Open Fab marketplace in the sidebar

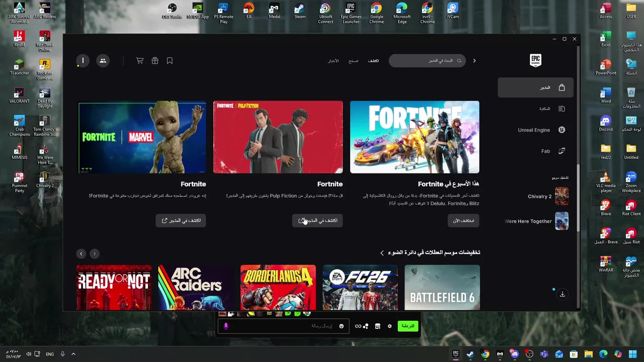pos(552,151)
